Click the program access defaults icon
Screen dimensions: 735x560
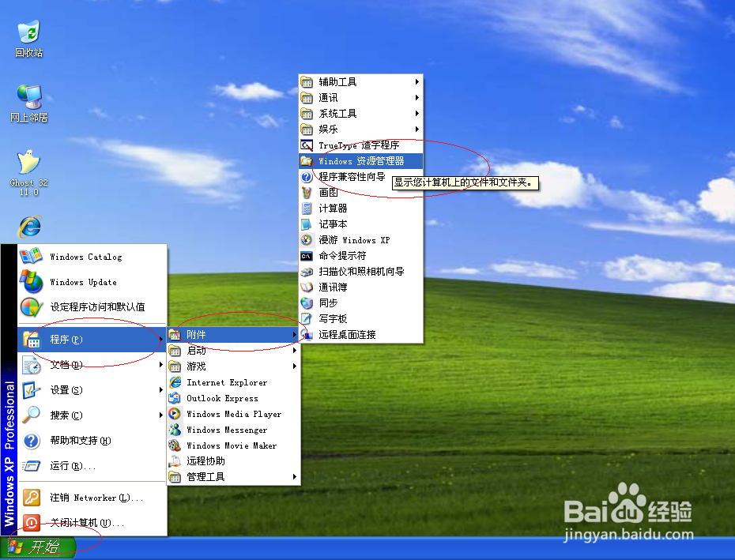(x=32, y=307)
